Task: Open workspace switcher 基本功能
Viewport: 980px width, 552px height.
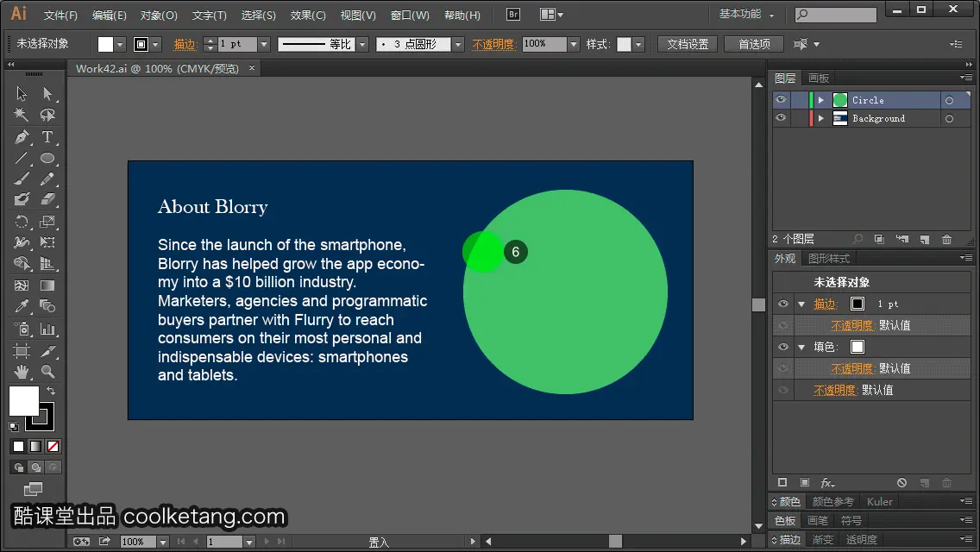Action: [x=746, y=14]
